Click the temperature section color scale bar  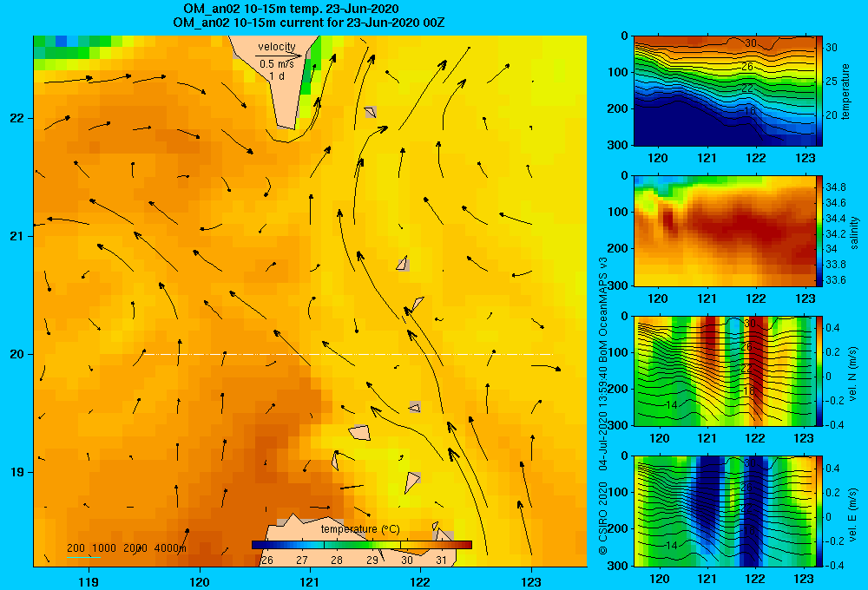[x=819, y=91]
